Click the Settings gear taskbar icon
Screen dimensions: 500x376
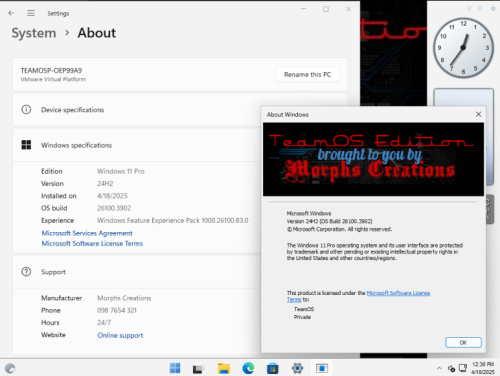point(297,368)
